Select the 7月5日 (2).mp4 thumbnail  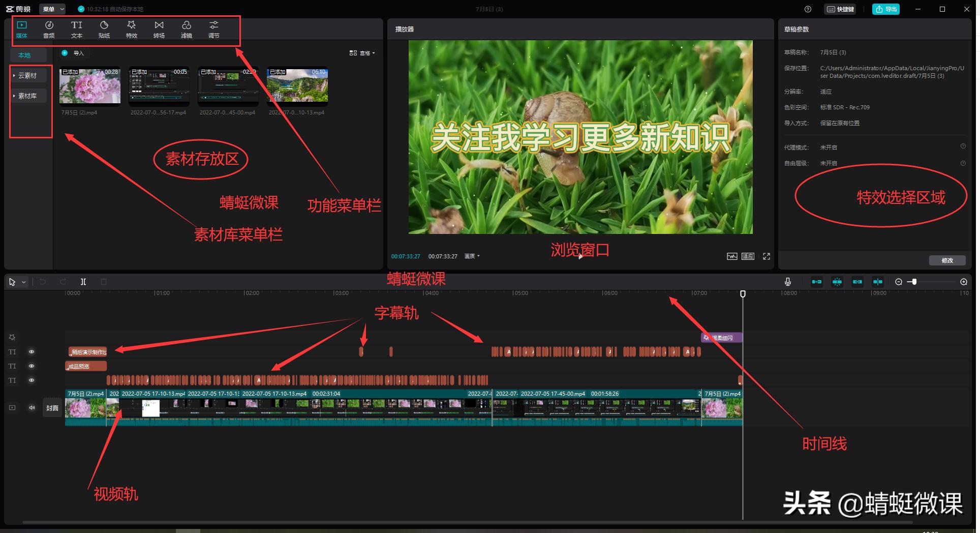click(89, 85)
